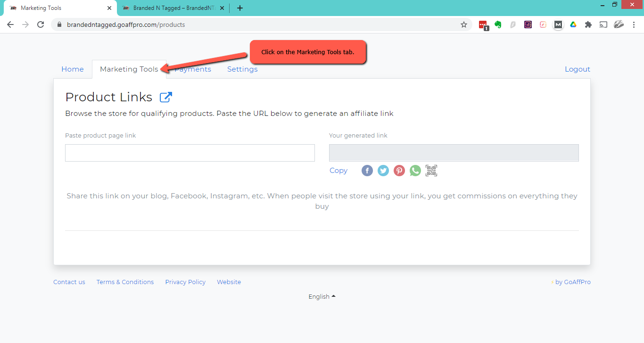The width and height of the screenshot is (644, 343).
Task: Open the Chrome profile avatar
Action: click(619, 24)
